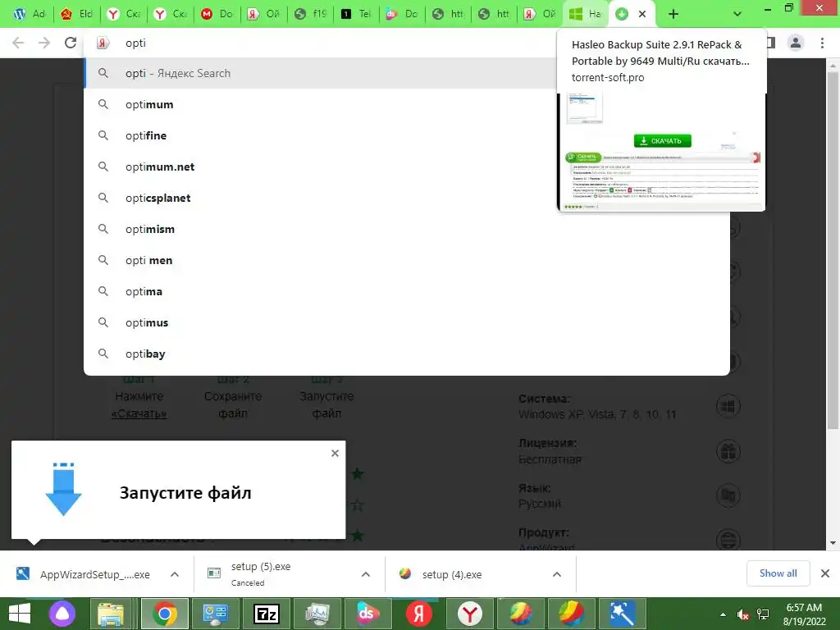Open Yandex Browser 'Y' on the taskbar
Screen dimensions: 840x630
469,614
